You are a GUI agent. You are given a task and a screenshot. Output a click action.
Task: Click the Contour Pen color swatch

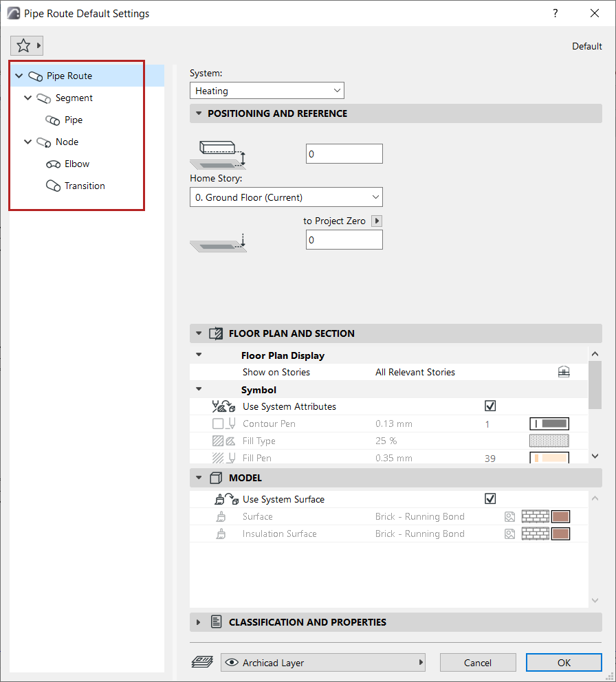(x=549, y=423)
